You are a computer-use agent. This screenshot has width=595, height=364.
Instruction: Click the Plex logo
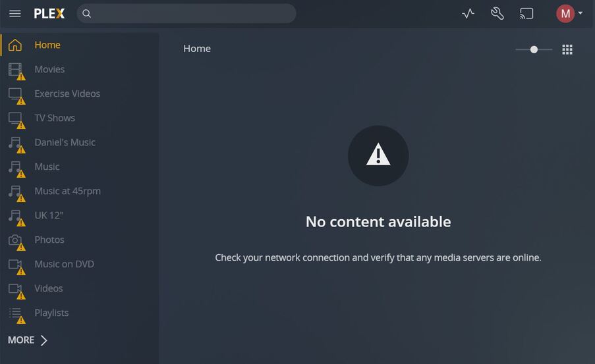click(49, 14)
